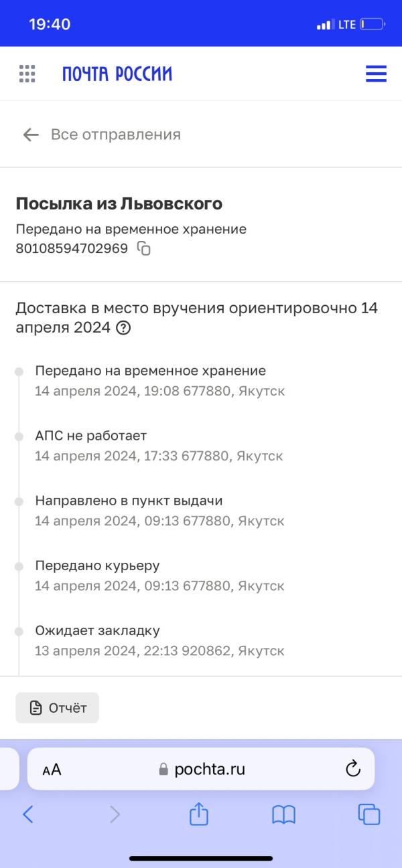Open the hamburger menu
The image size is (402, 868).
coord(376,74)
